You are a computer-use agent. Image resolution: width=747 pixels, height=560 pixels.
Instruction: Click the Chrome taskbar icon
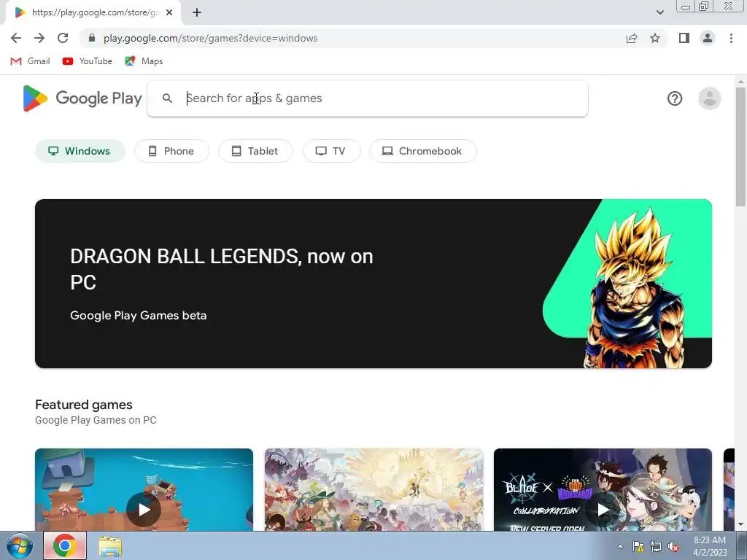65,545
